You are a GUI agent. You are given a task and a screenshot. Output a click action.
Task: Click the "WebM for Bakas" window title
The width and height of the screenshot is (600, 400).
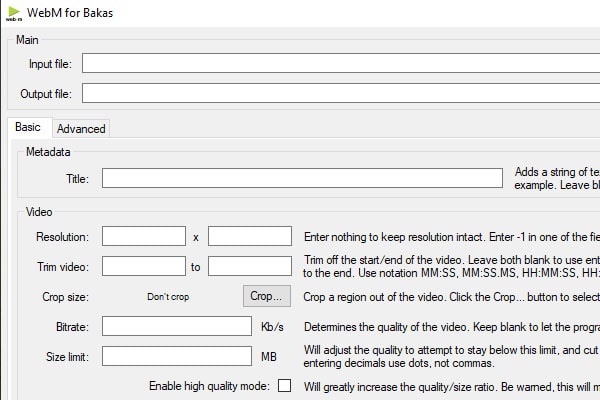coord(70,13)
